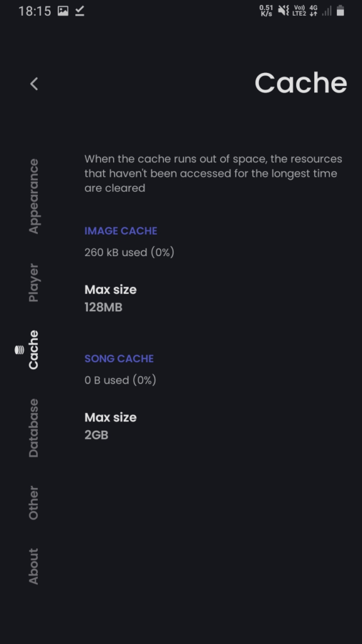Tap the 4G data indicator icon
Screen dimensions: 362x644
(314, 11)
